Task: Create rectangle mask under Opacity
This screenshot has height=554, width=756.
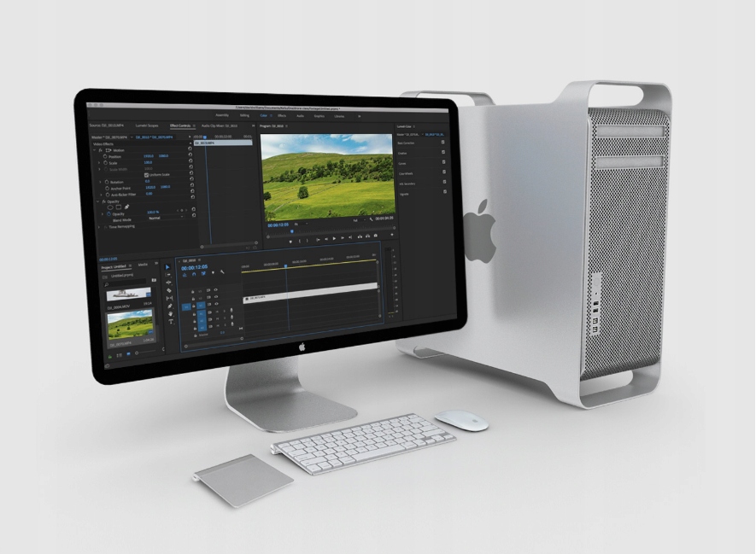Action: pyautogui.click(x=119, y=207)
